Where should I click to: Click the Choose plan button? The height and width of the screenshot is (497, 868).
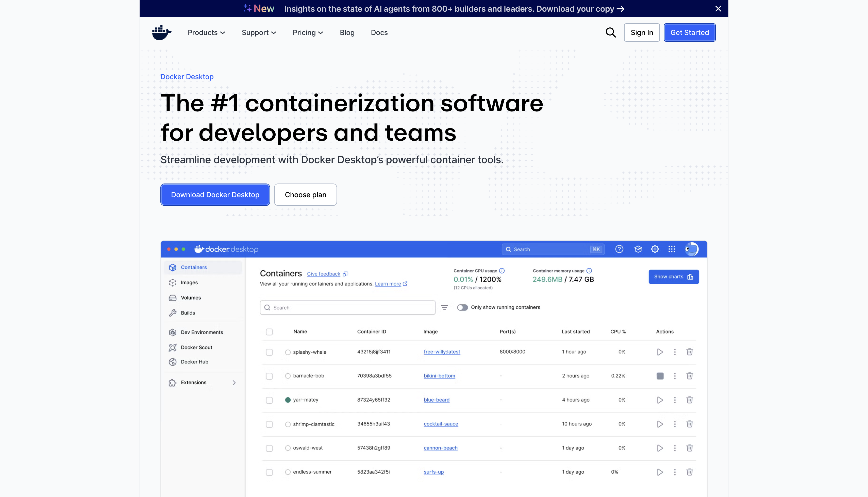coord(305,195)
